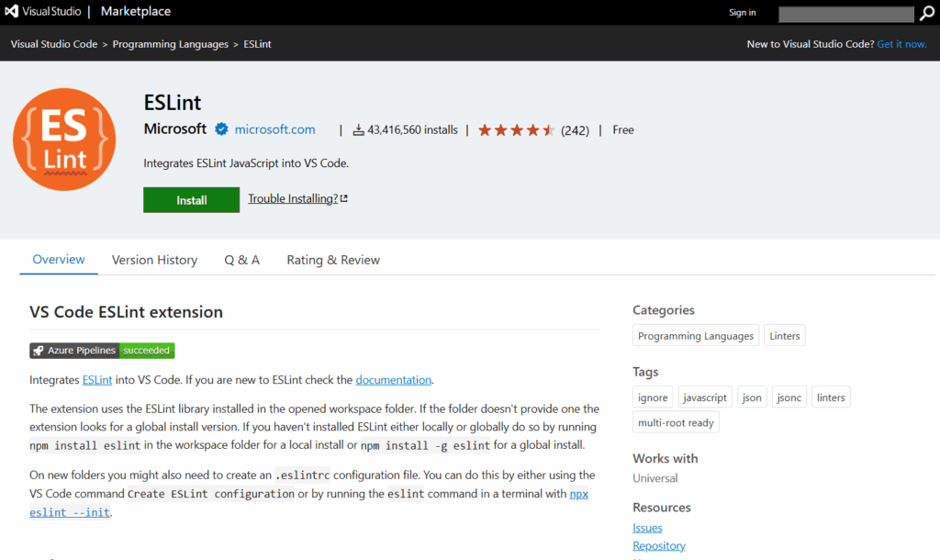Click the VS Code ESLint extension heading

[126, 312]
